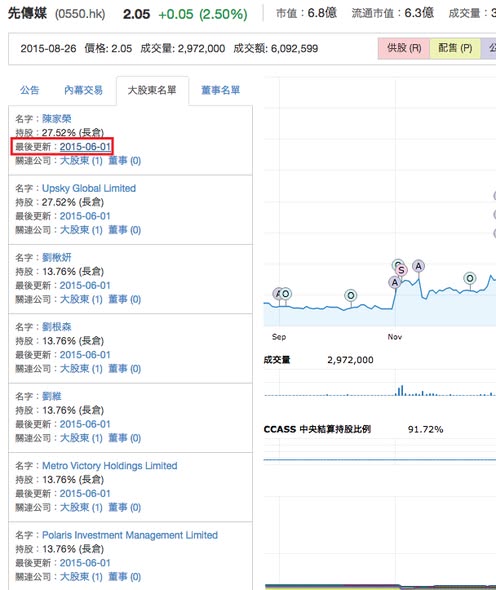Open Polaris Investment Management Limited link
The height and width of the screenshot is (590, 496).
(130, 535)
